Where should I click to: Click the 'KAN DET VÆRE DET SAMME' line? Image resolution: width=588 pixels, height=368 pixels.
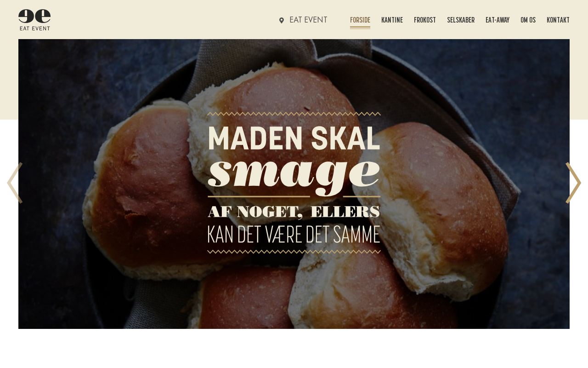click(x=294, y=235)
